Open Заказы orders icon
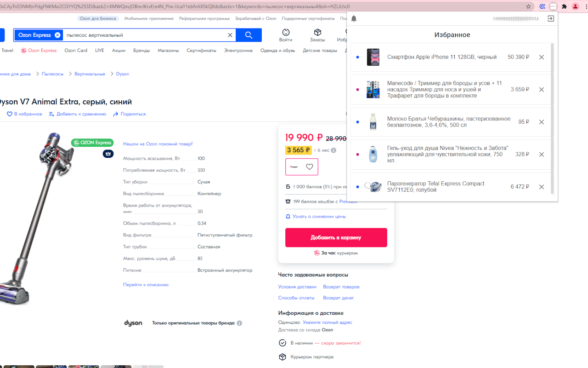Image resolution: width=588 pixels, height=368 pixels. 317,35
